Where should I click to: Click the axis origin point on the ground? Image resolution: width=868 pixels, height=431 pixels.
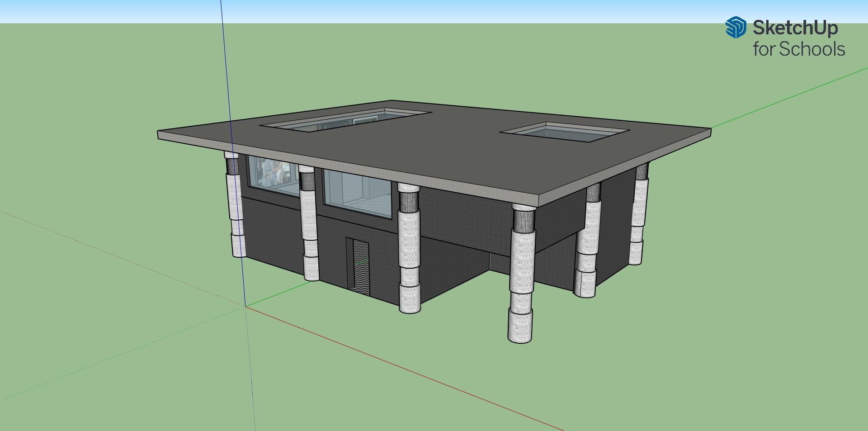[245, 306]
